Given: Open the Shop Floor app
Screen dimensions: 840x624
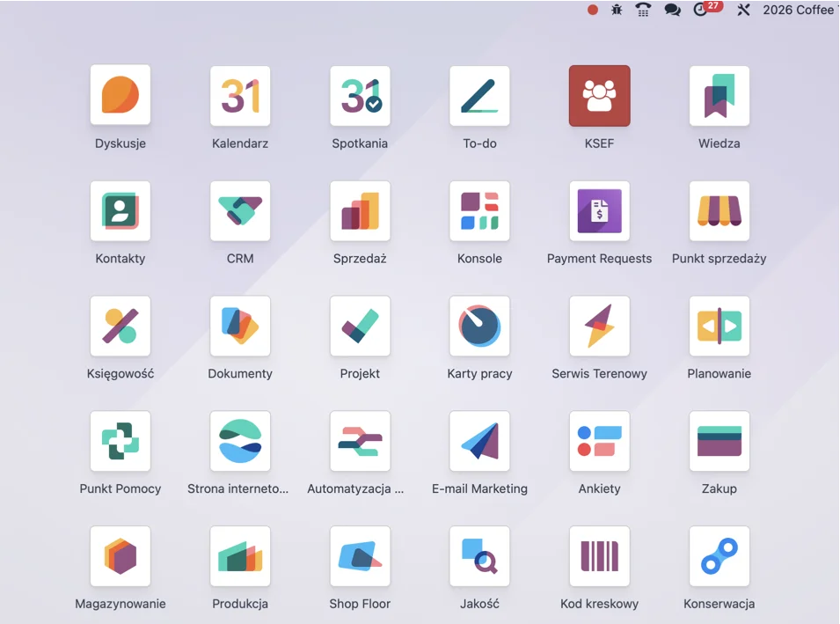Looking at the screenshot, I should 360,556.
